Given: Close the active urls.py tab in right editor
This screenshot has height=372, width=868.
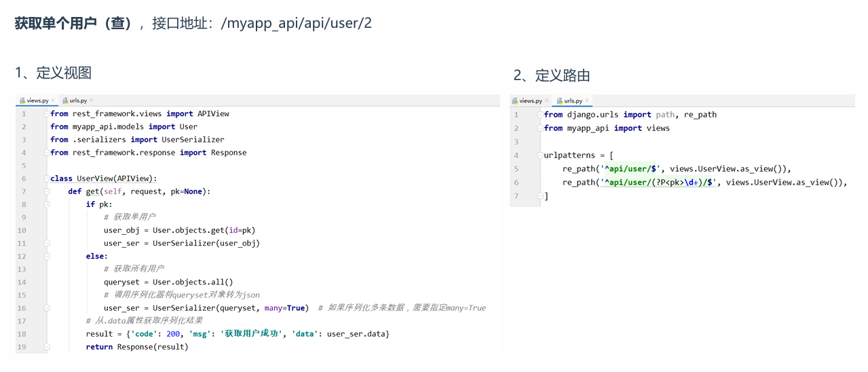Looking at the screenshot, I should tap(586, 101).
